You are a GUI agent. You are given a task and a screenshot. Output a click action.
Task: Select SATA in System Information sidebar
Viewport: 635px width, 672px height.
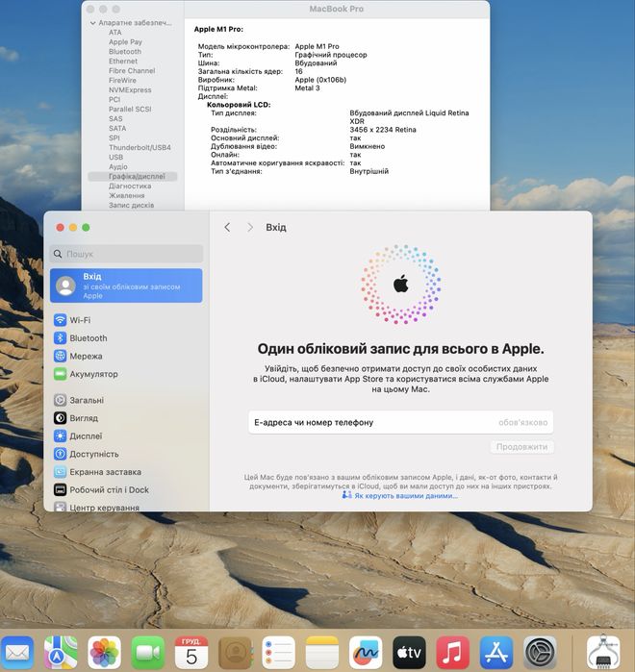(x=117, y=128)
